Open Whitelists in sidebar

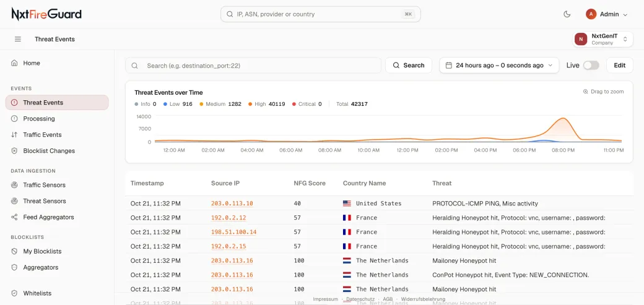point(57,293)
